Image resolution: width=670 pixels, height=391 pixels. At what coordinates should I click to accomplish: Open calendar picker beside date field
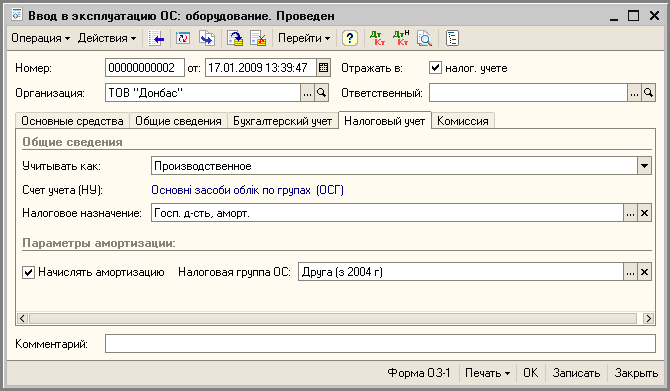coord(323,68)
